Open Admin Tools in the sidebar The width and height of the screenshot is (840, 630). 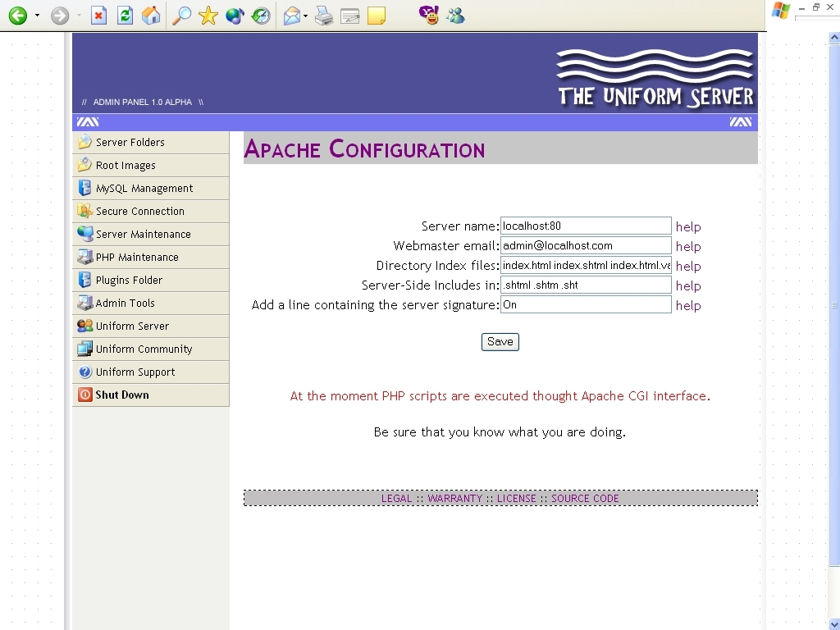pos(151,304)
